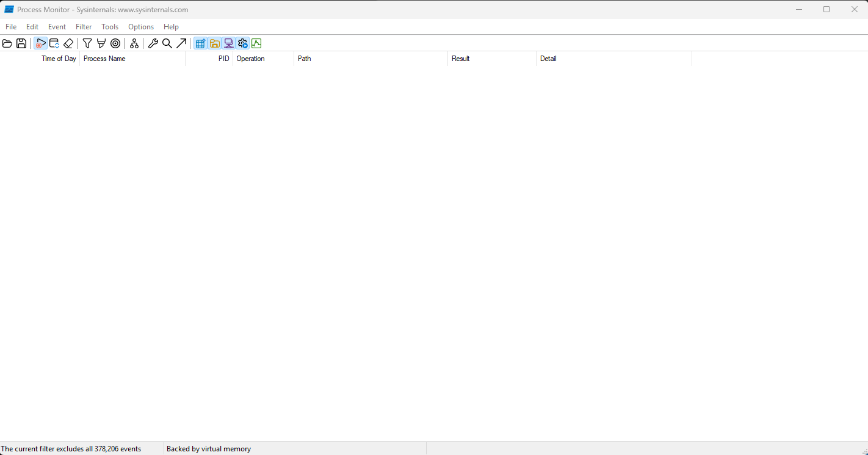Open the Filter menu
This screenshot has width=868, height=455.
(x=84, y=27)
